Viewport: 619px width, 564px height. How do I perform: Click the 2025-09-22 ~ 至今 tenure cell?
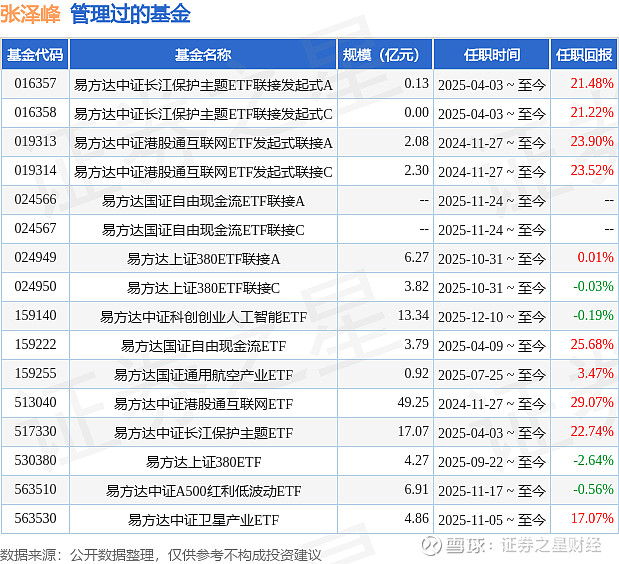pyautogui.click(x=492, y=462)
